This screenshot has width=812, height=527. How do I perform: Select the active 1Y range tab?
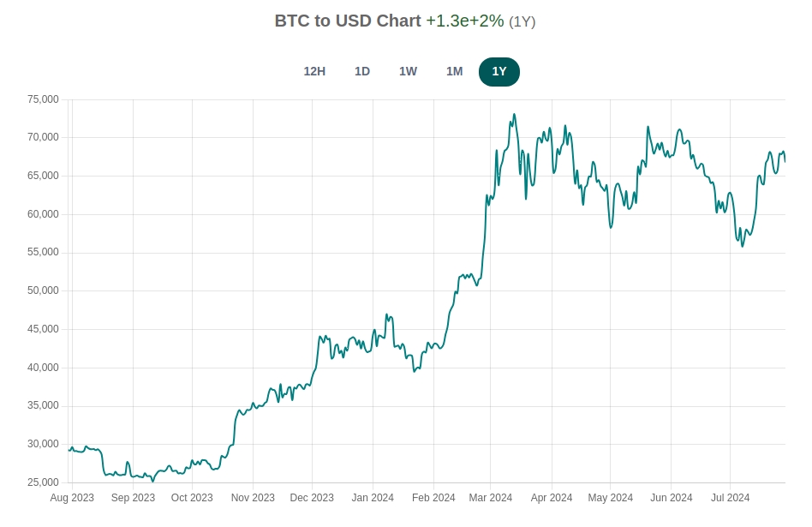coord(499,72)
